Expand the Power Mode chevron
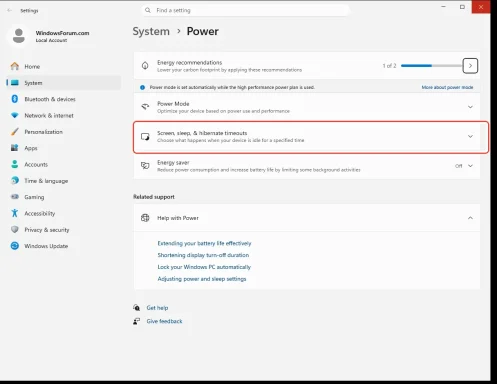The image size is (497, 384). [470, 107]
